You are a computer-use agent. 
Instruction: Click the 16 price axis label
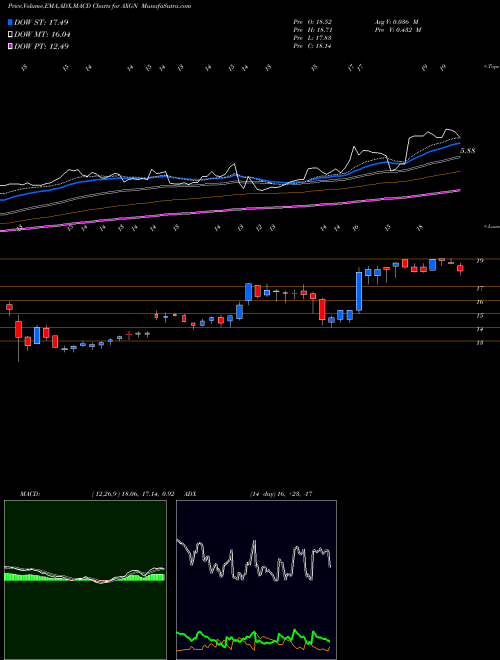[x=479, y=302]
